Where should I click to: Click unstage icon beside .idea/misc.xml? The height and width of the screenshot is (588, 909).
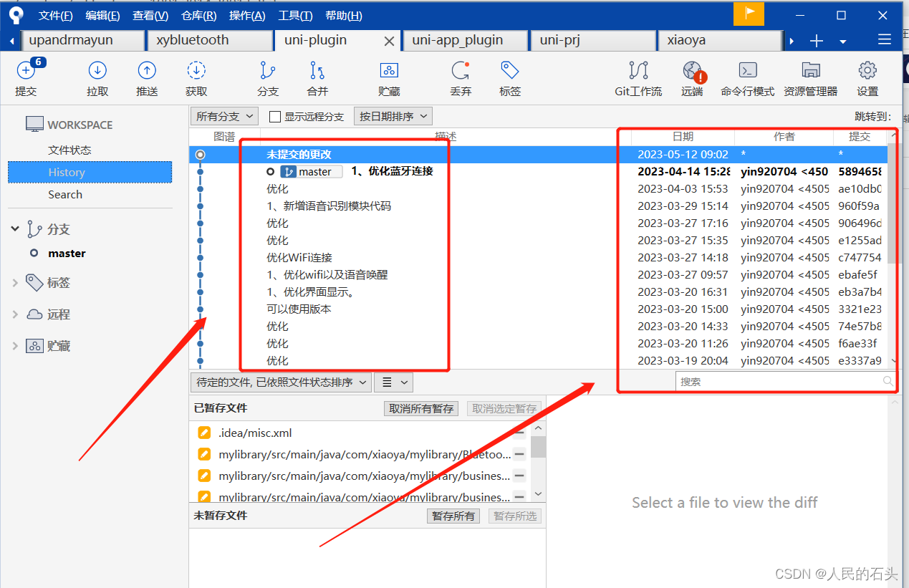[519, 433]
